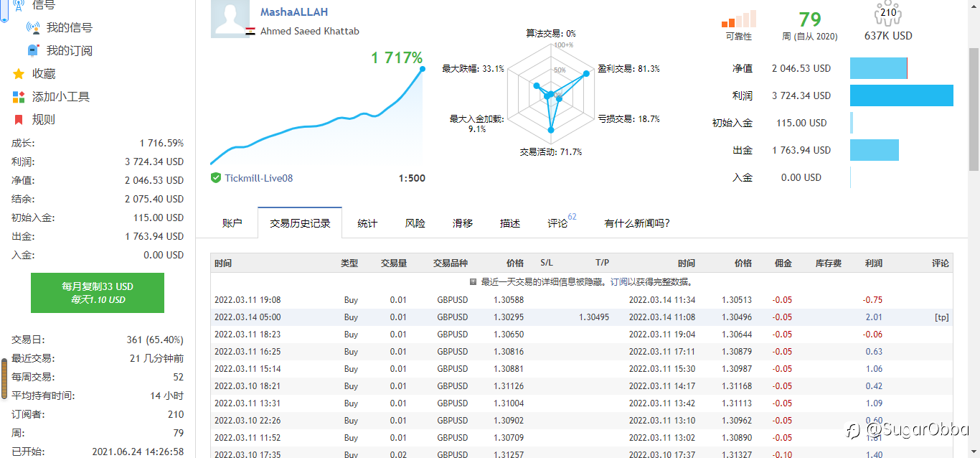Click the trade row opened 2022.03.11 19:08

(x=582, y=300)
